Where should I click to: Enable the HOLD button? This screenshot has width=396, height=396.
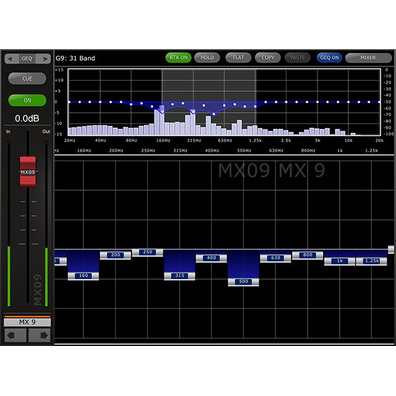tap(207, 58)
